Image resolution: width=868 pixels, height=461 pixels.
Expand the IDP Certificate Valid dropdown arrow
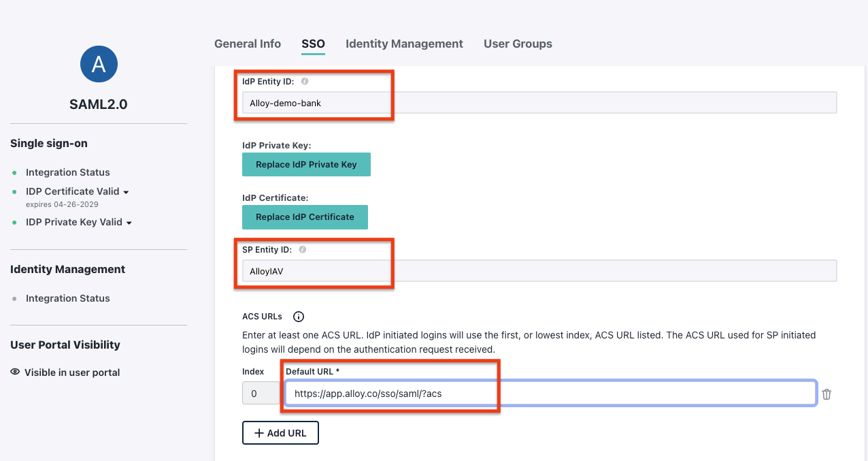coord(127,192)
